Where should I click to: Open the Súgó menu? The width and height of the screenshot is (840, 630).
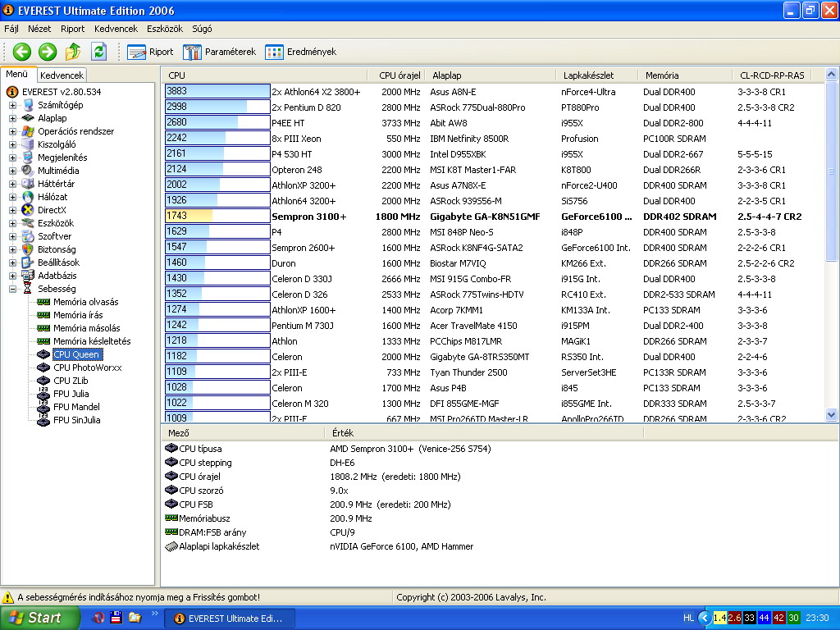(202, 29)
